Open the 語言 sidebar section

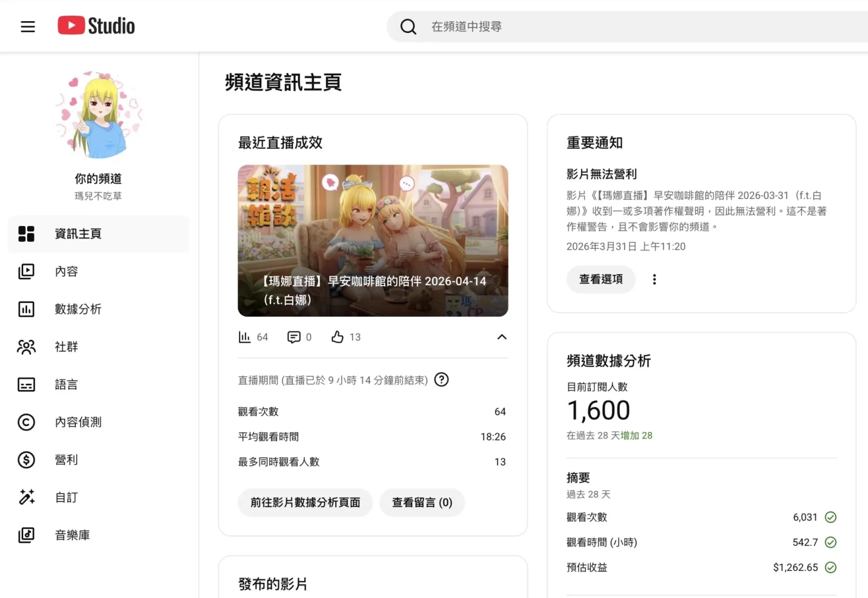click(x=99, y=384)
